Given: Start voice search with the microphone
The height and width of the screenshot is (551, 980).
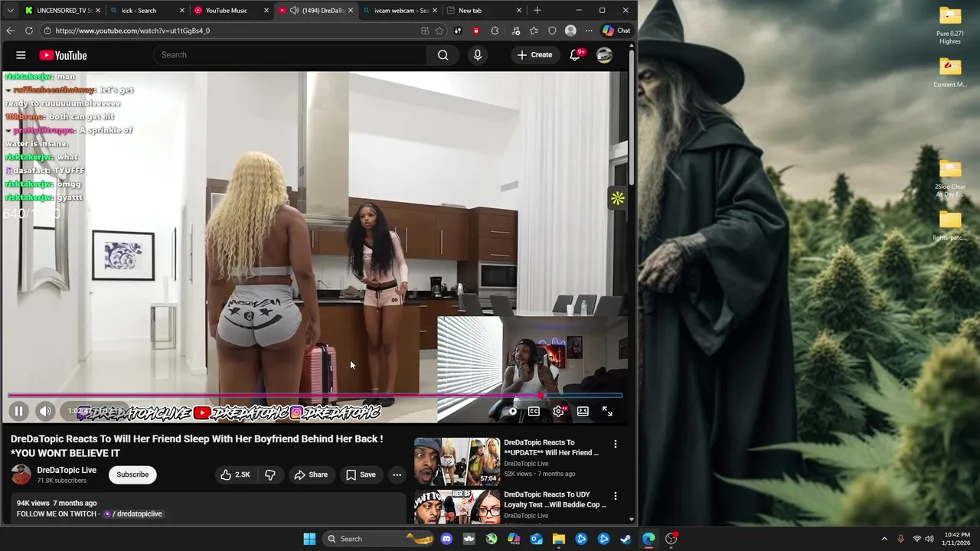Looking at the screenshot, I should point(478,55).
